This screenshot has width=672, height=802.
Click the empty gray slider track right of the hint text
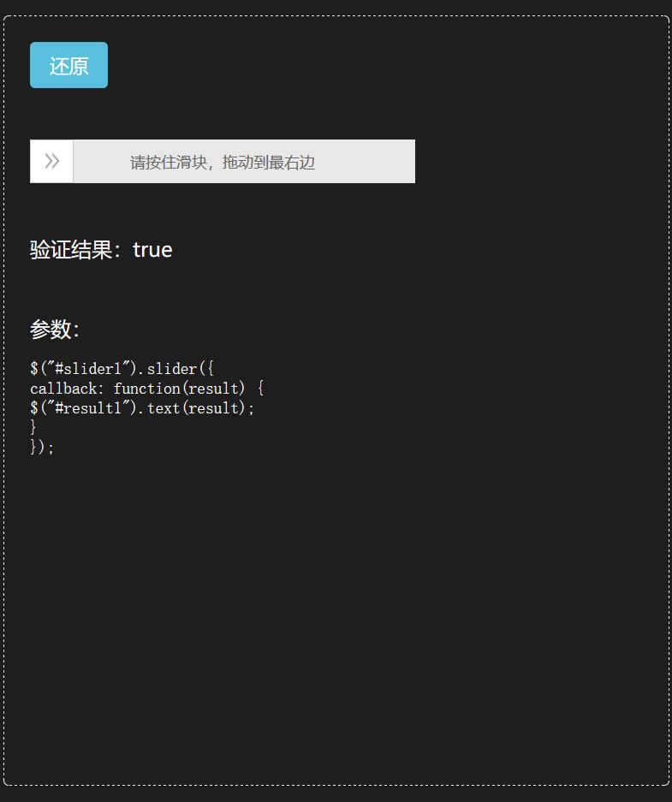tap(365, 161)
